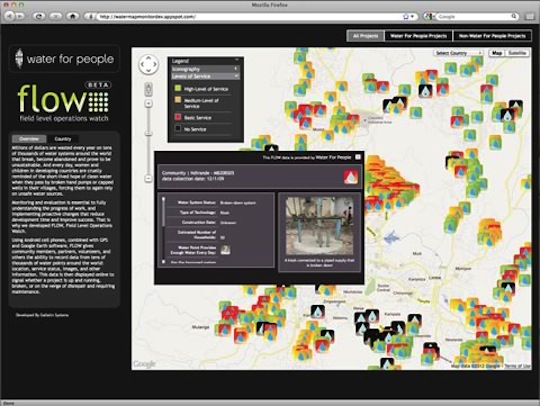
Task: Open Water For People provider link in popup
Action: pos(333,157)
